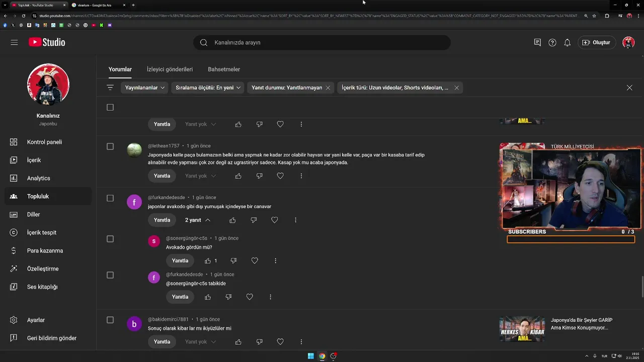The height and width of the screenshot is (362, 644).
Task: Select the @sonergüngör-c5s reply checkbox
Action: tap(110, 239)
